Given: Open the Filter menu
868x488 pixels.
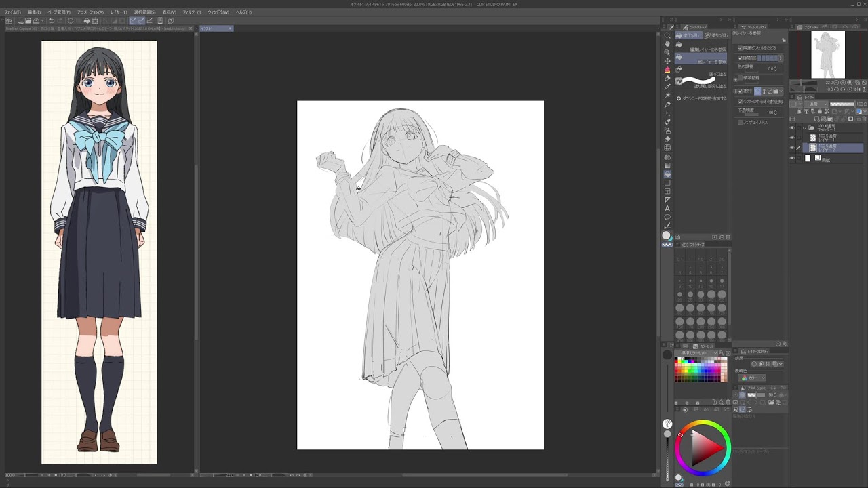Looking at the screenshot, I should [191, 12].
